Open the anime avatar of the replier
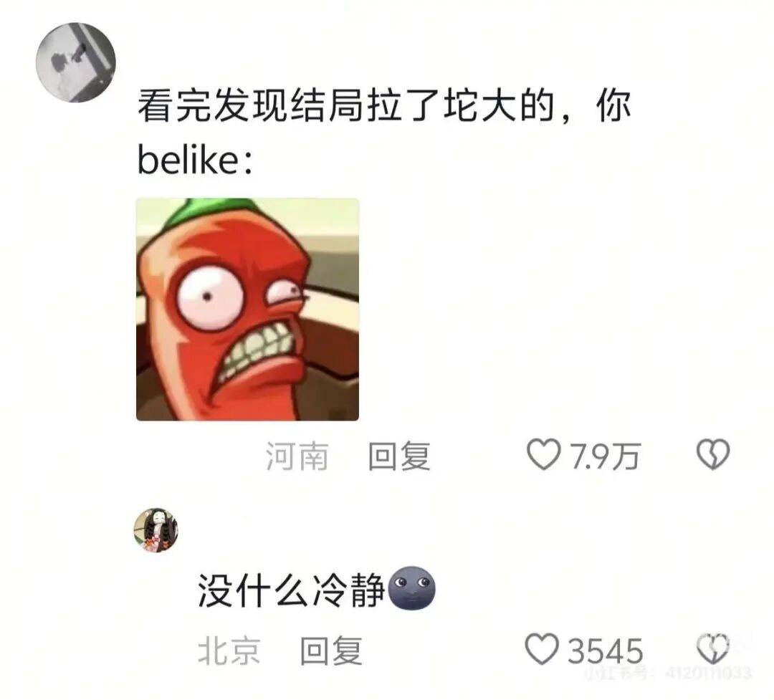The width and height of the screenshot is (774, 700). coord(156,529)
